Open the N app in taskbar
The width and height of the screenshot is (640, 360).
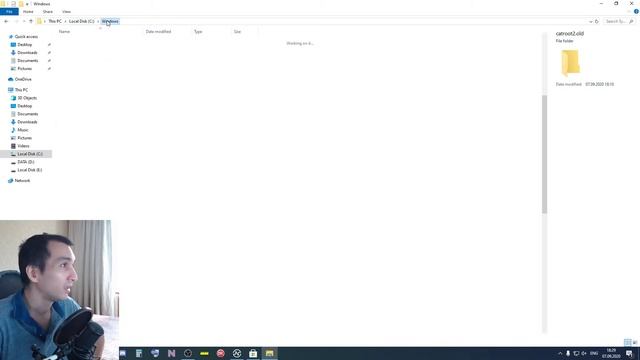pyautogui.click(x=171, y=353)
